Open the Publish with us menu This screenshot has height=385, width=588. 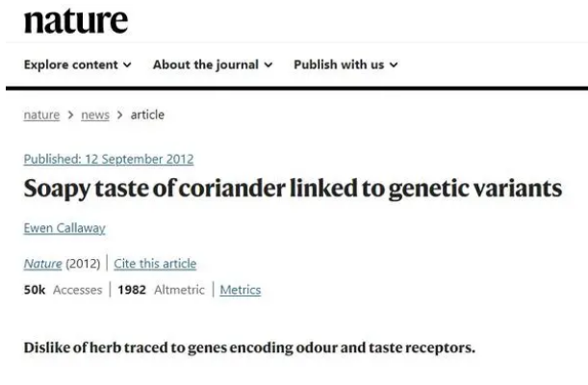(345, 64)
